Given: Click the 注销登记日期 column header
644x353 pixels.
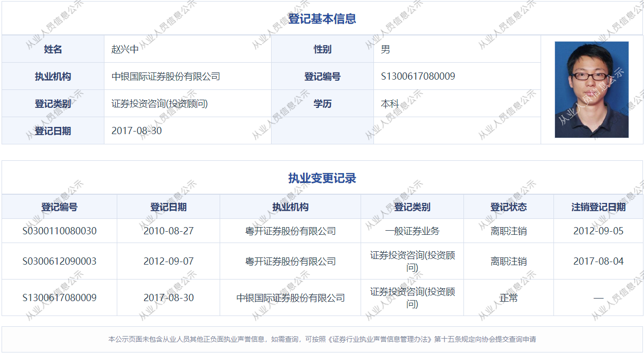Looking at the screenshot, I should coord(598,207).
